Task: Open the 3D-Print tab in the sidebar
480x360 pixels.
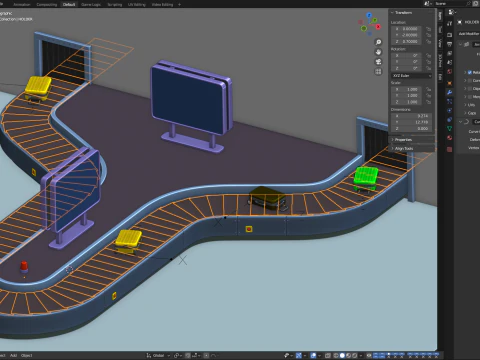Action: click(x=440, y=61)
